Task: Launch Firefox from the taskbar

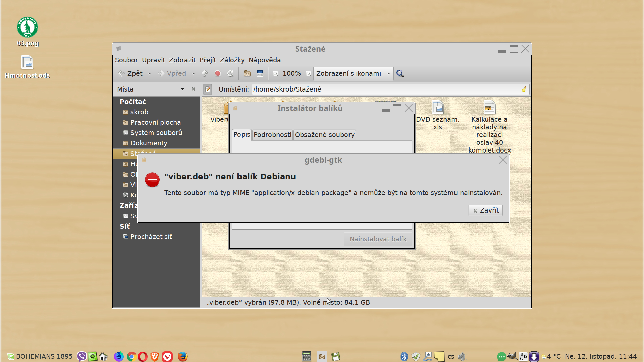Action: coord(183,356)
